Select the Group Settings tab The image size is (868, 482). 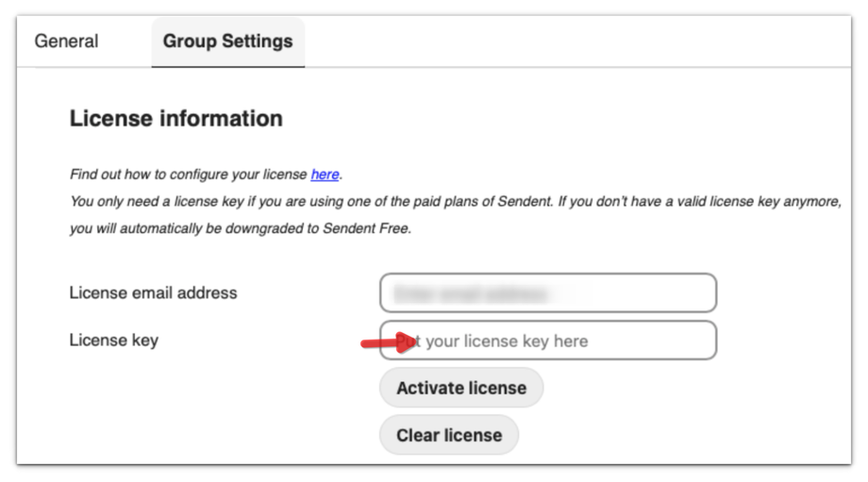(227, 42)
